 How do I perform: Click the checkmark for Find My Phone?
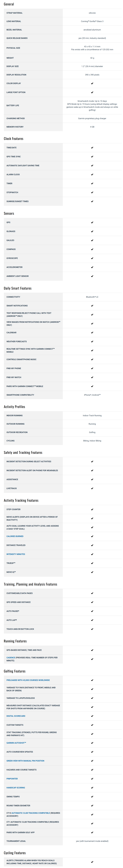point(92,368)
